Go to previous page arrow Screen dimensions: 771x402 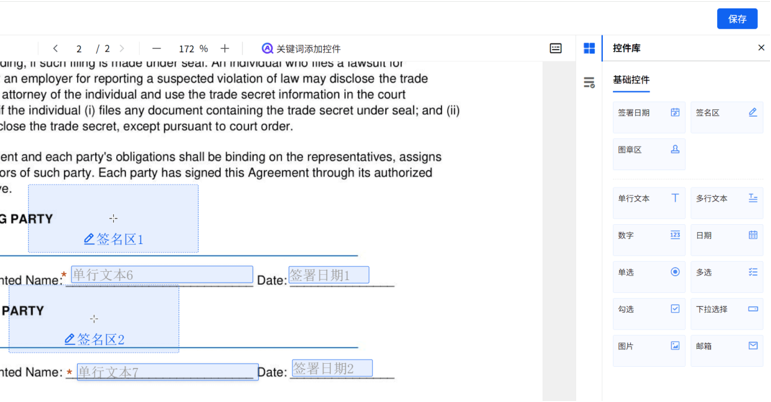tap(55, 48)
